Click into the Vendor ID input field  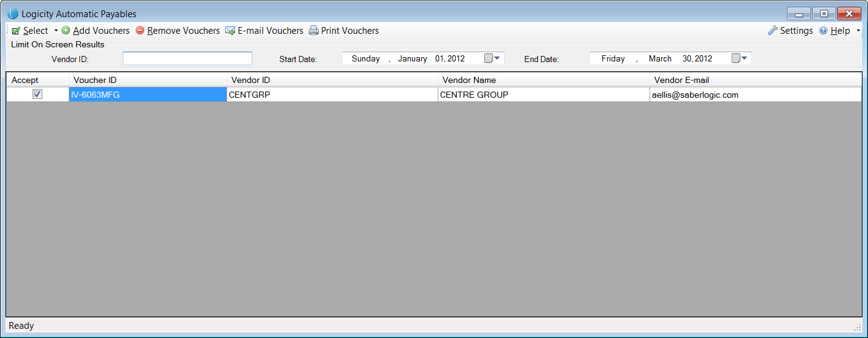click(187, 58)
